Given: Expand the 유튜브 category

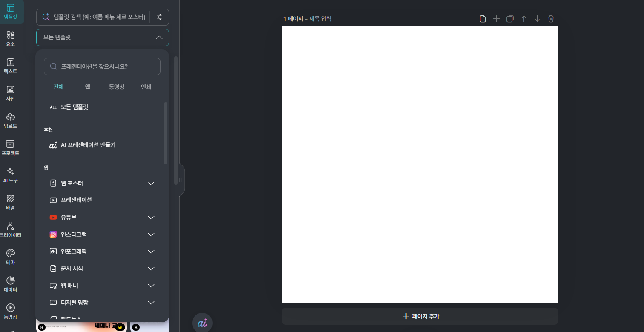Looking at the screenshot, I should (x=151, y=217).
